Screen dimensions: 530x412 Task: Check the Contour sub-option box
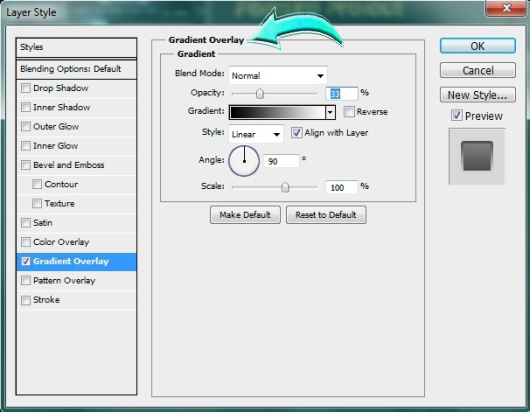[37, 184]
